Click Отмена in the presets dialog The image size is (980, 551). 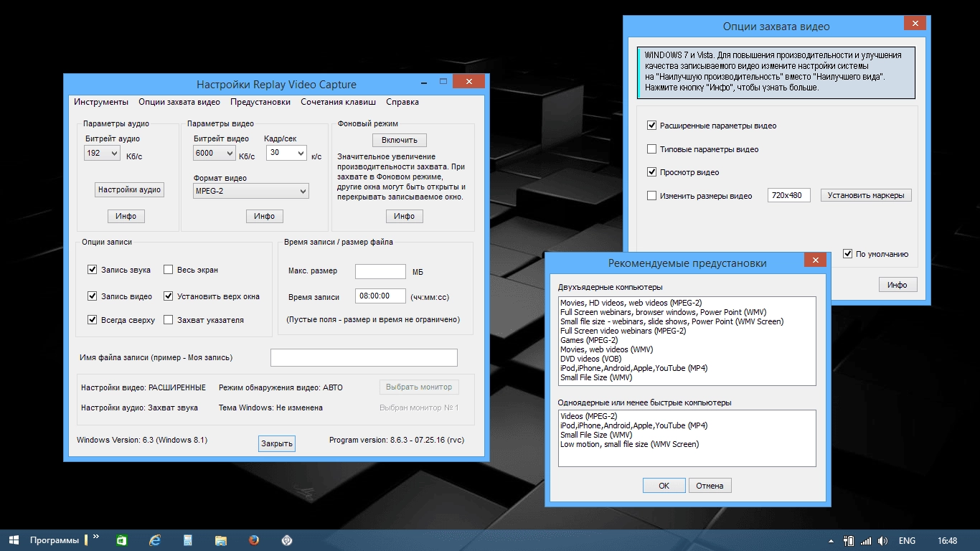pos(710,486)
